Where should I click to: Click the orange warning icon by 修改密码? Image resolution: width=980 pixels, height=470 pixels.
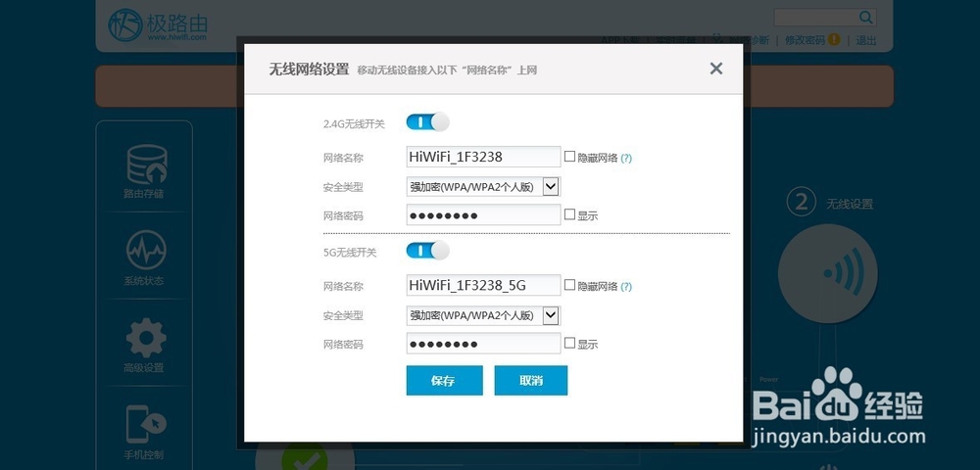click(x=834, y=39)
